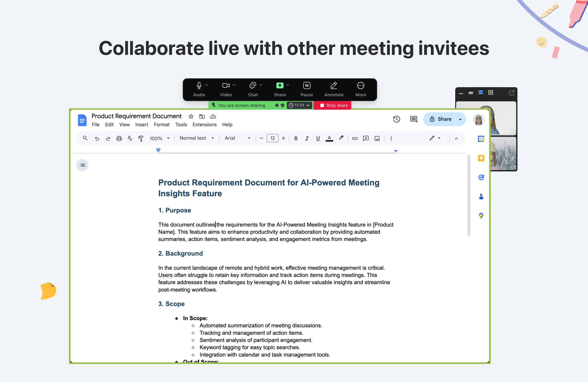Toggle italic formatting
Image resolution: width=588 pixels, height=382 pixels.
coord(306,138)
